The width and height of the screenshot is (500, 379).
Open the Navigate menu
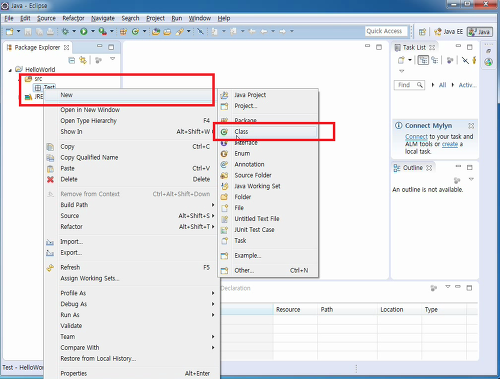(x=103, y=18)
